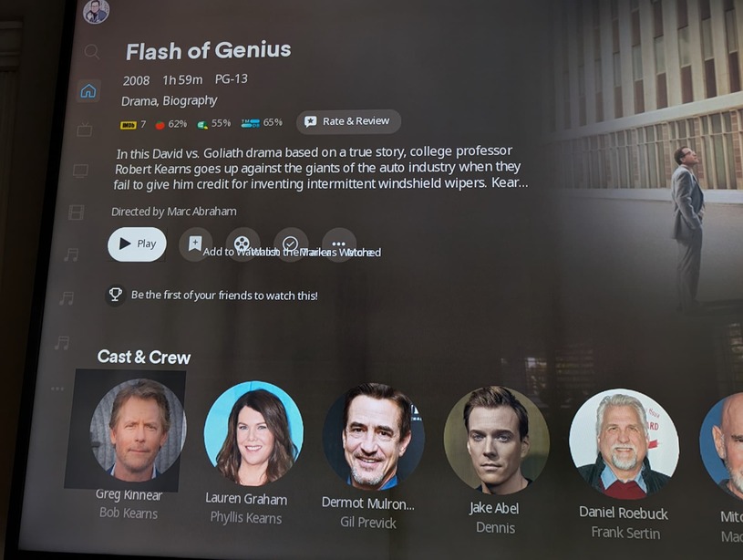Open the search icon in the sidebar

point(91,51)
